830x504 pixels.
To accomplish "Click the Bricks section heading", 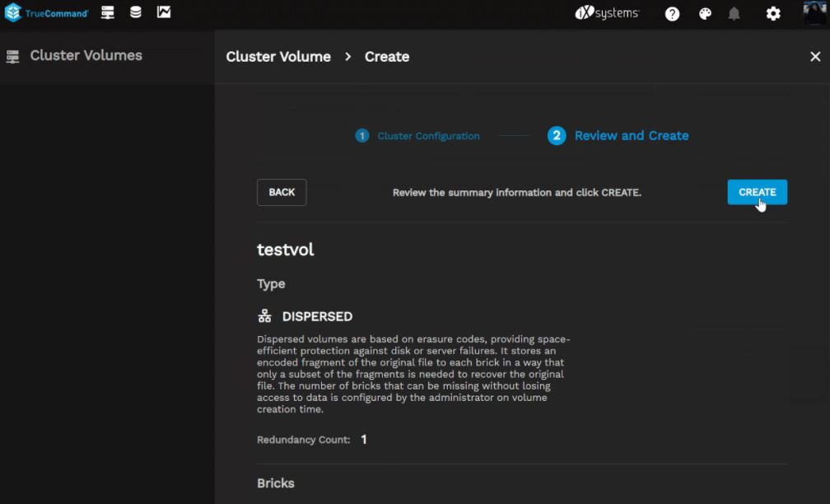I will click(x=276, y=483).
